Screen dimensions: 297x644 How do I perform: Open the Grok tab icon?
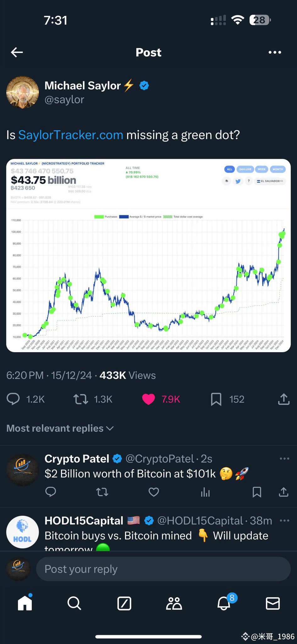point(124,603)
